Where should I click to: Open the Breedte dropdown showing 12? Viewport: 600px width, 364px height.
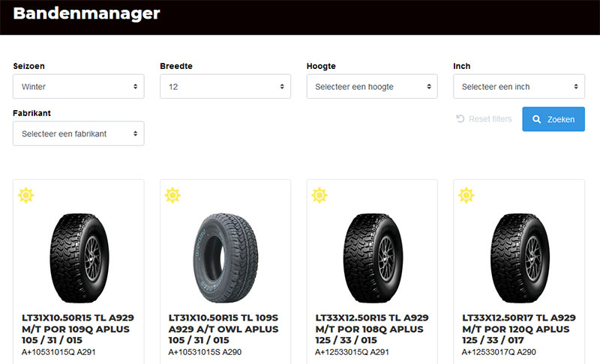[225, 87]
